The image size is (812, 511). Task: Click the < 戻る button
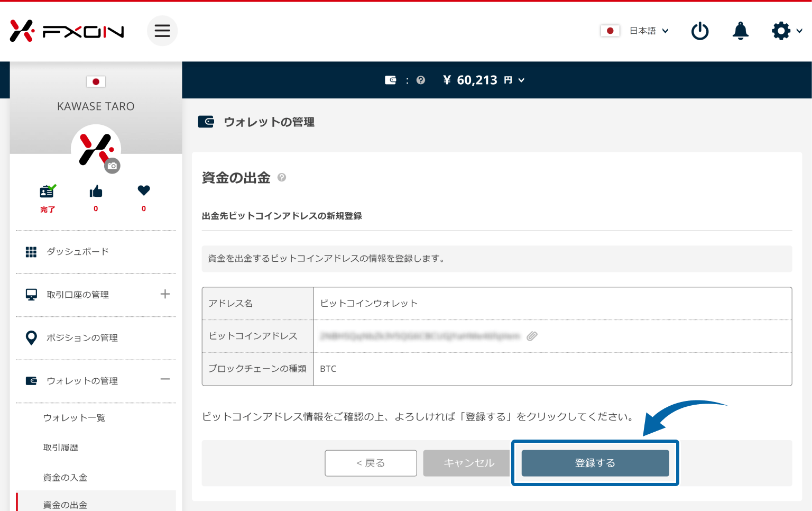pyautogui.click(x=371, y=463)
